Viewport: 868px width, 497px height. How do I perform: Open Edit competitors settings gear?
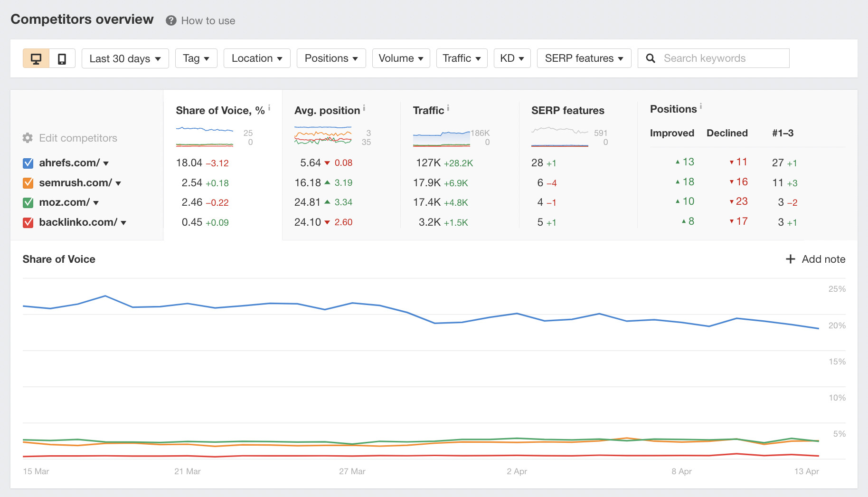tap(27, 138)
